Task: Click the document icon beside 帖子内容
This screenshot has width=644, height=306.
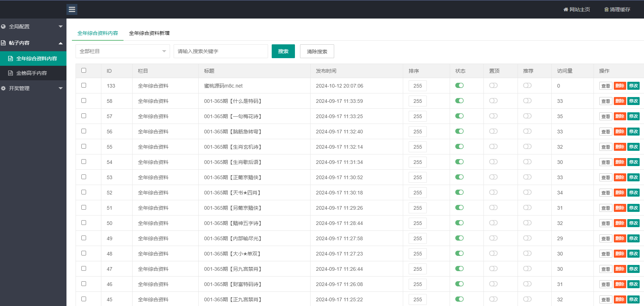Action: [x=3, y=43]
